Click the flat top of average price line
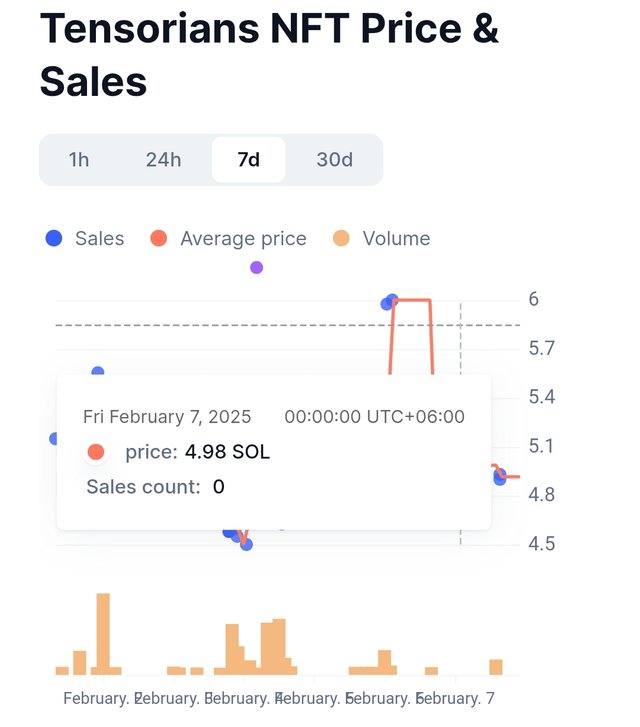640x727 pixels. coord(412,300)
